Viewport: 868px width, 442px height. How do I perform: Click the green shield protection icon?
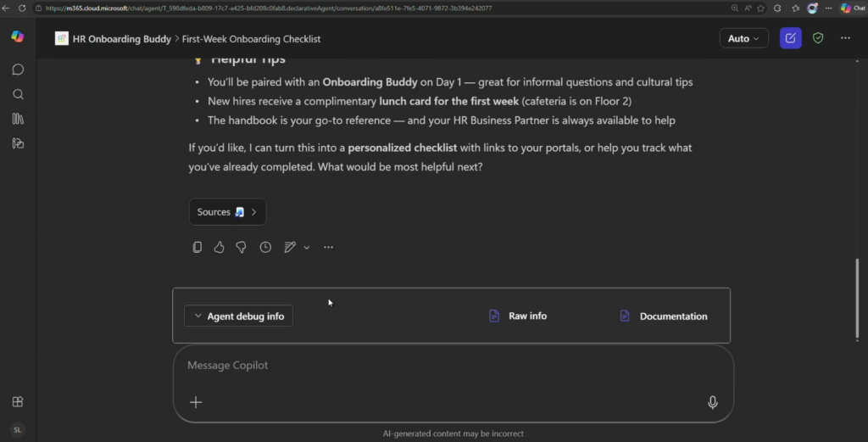click(818, 38)
